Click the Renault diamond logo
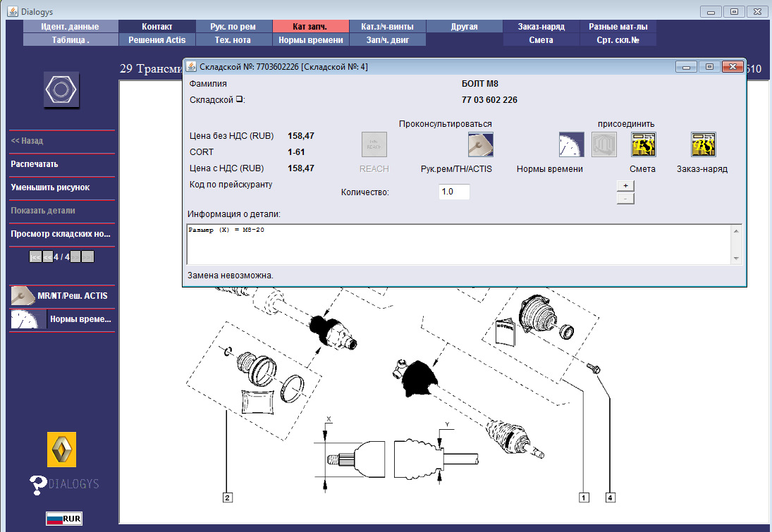This screenshot has width=772, height=532. (61, 450)
